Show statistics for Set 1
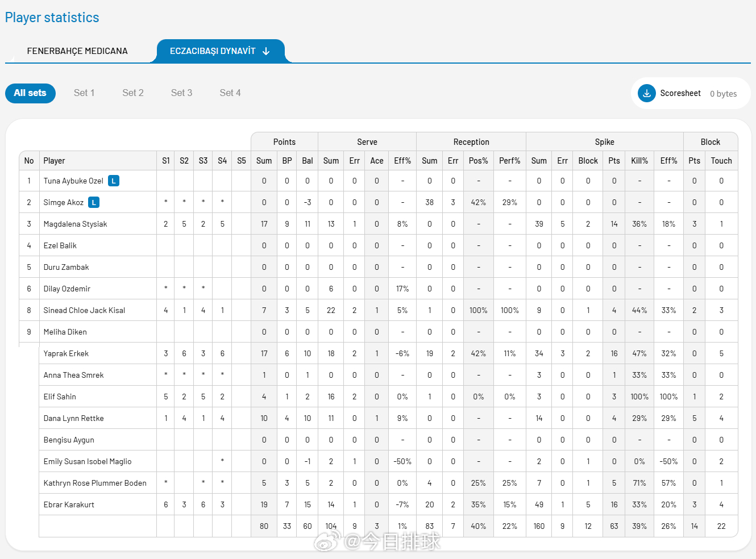 [84, 93]
